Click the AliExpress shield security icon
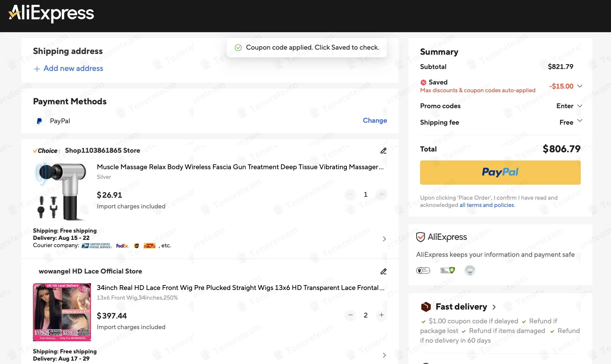 (421, 237)
